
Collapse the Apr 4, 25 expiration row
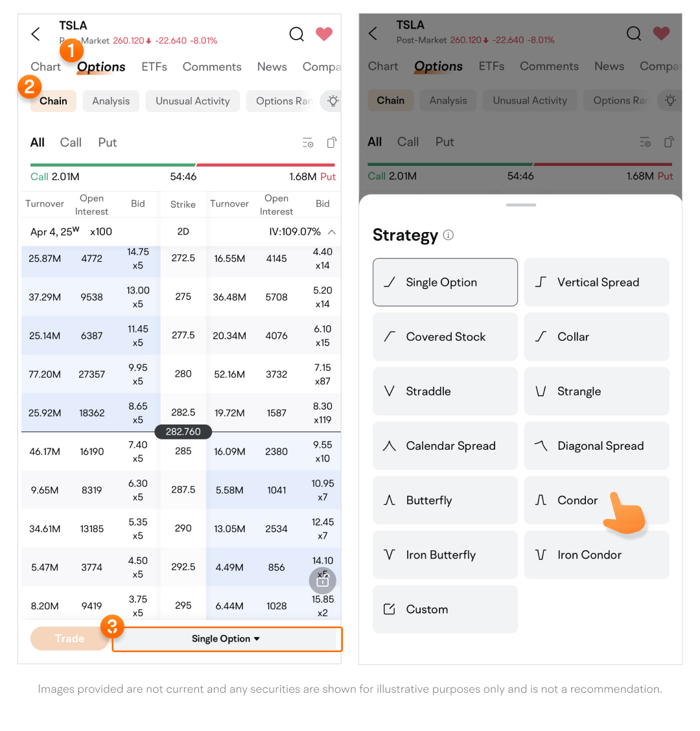click(x=331, y=232)
